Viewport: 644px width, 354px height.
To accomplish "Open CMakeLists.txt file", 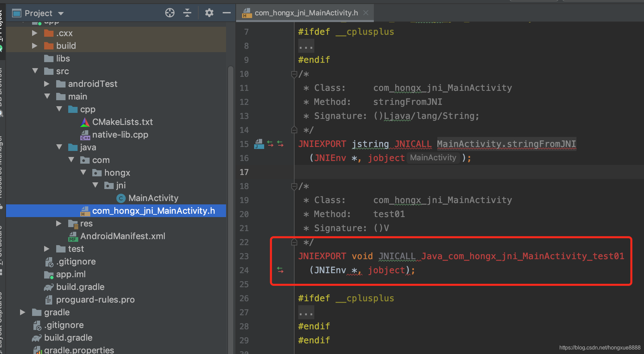I will (x=122, y=122).
